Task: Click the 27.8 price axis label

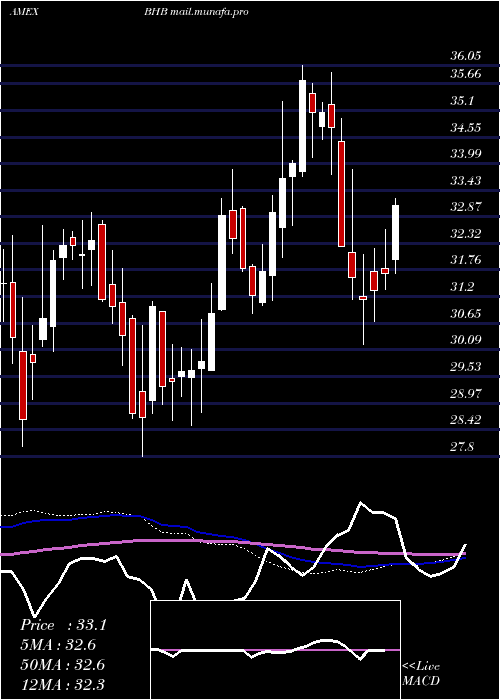Action: point(462,446)
